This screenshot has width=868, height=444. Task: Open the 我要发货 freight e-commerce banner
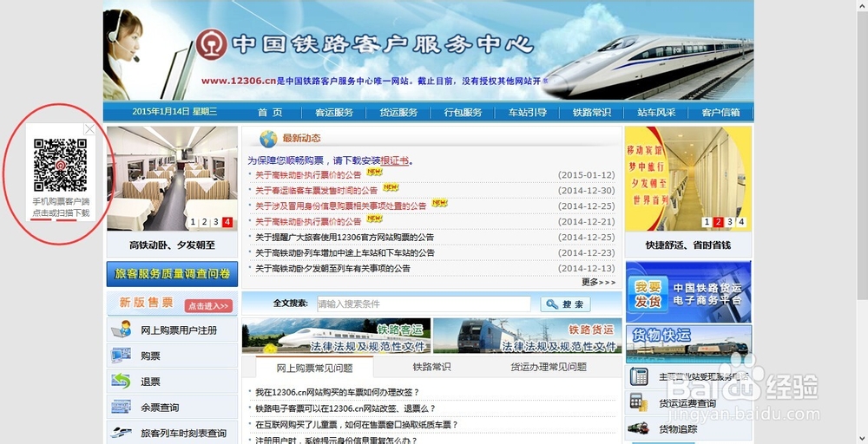pos(688,292)
